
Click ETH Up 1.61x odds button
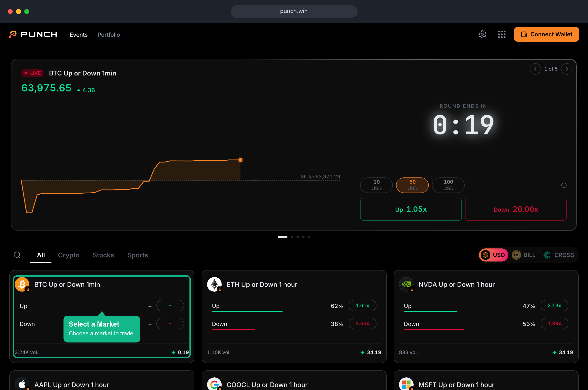pyautogui.click(x=362, y=305)
